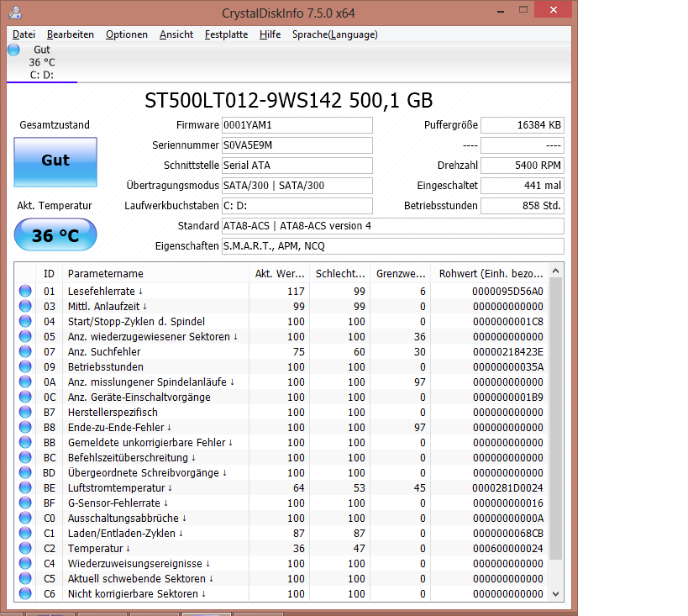Image resolution: width=688 pixels, height=616 pixels.
Task: Click the Puffergröße value 16384 KB
Action: coord(523,125)
